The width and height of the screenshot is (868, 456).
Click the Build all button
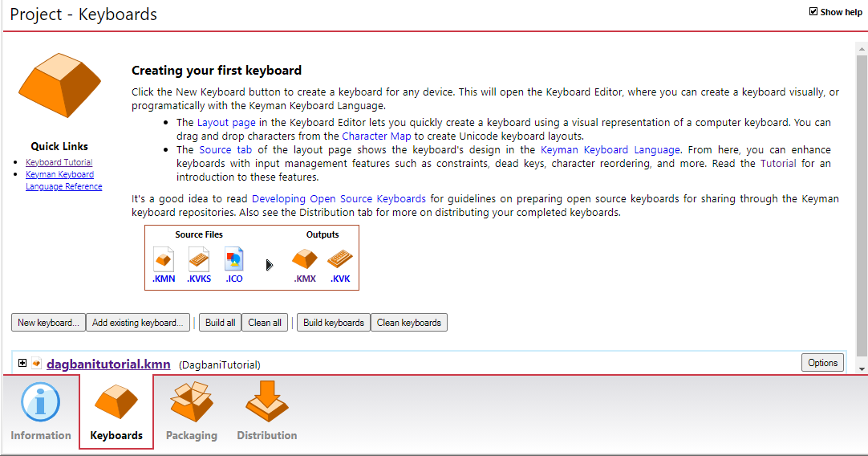click(x=221, y=323)
